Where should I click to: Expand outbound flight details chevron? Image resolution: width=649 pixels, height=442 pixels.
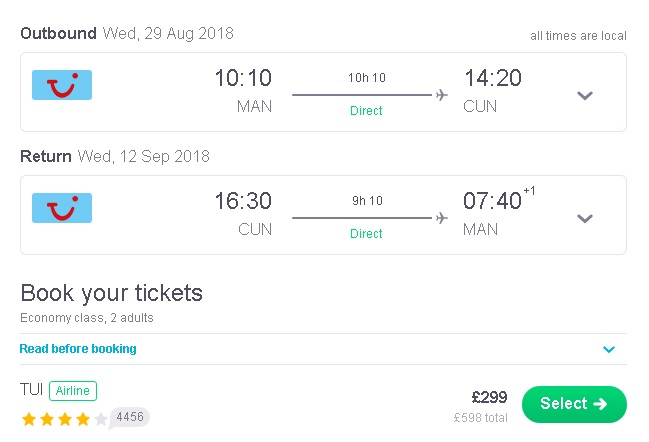585,96
